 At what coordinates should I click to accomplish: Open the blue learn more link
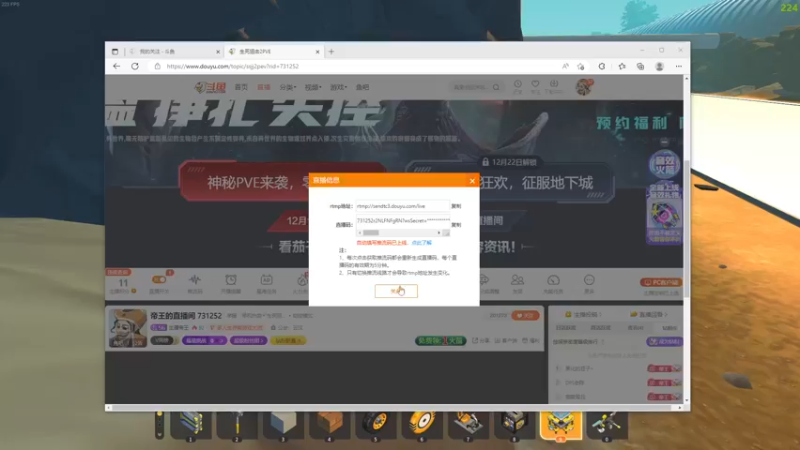pos(421,243)
